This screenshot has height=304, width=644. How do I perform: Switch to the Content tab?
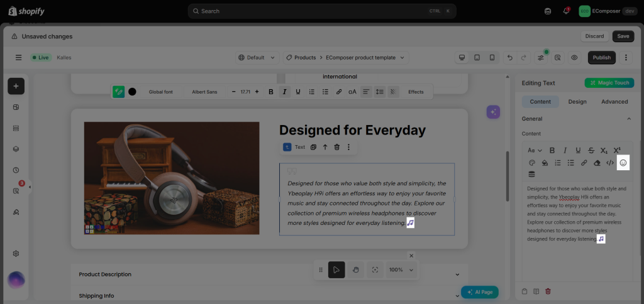click(540, 101)
